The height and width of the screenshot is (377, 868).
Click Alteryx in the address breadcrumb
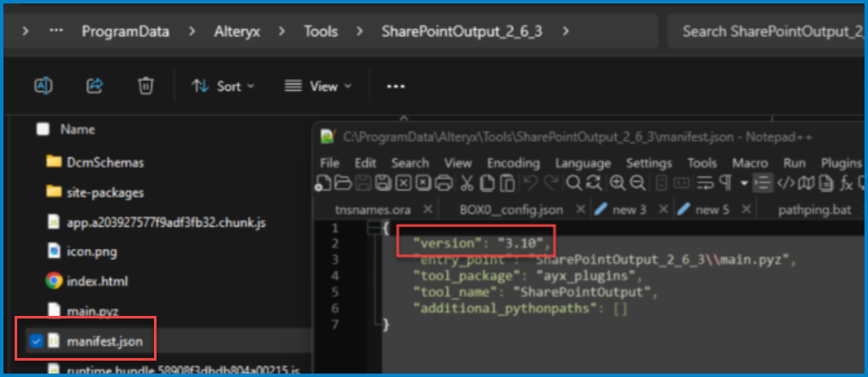pos(237,32)
